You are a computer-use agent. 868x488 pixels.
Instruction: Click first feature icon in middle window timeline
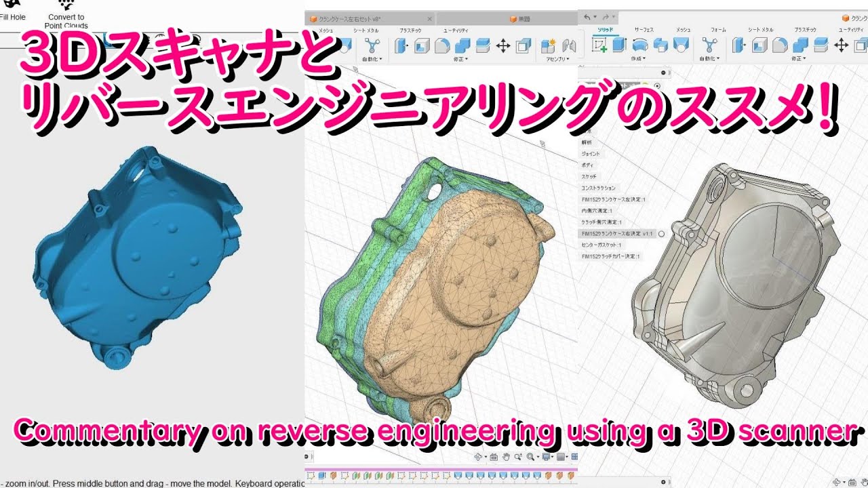tap(312, 475)
